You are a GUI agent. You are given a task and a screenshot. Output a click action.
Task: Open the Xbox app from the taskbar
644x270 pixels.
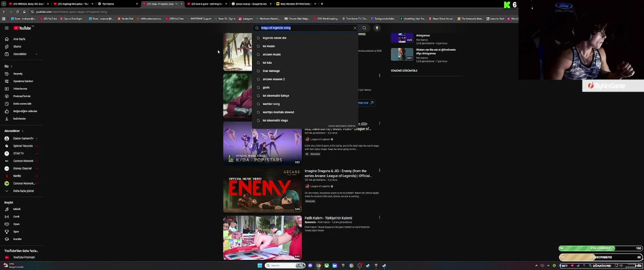point(326,265)
